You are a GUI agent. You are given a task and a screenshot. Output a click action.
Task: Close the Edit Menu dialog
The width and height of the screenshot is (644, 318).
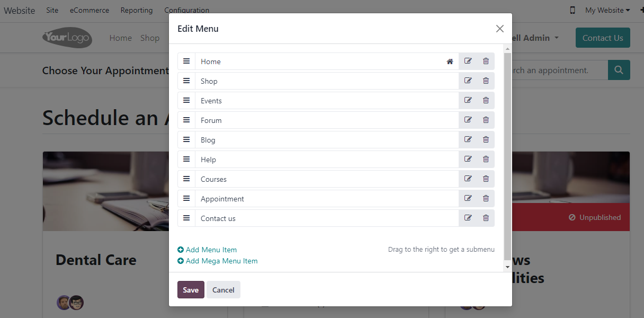(x=499, y=29)
